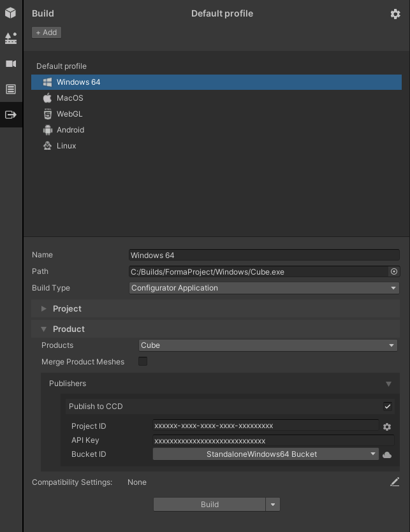Screen dimensions: 410x532
Task: Open the Products dropdown showing Cube
Action: point(268,345)
